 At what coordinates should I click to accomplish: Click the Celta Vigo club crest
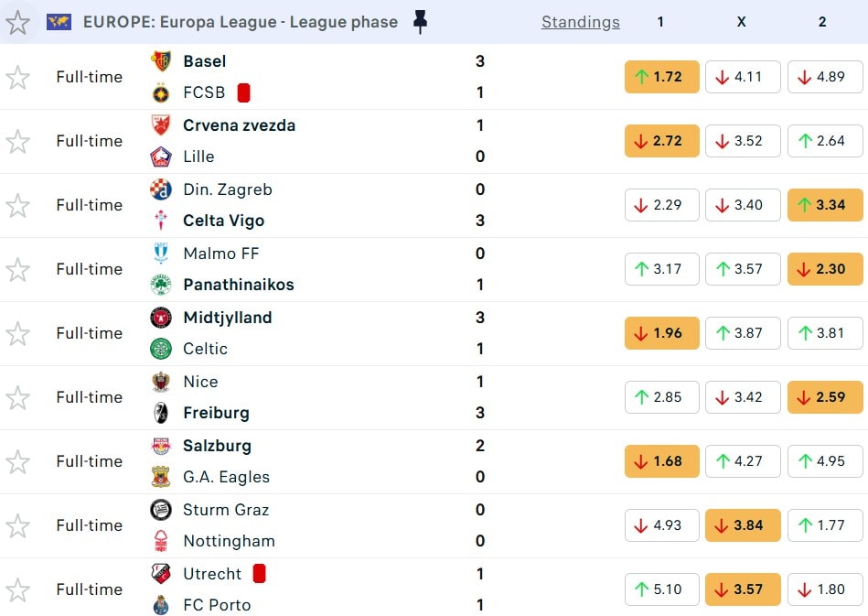tap(161, 221)
